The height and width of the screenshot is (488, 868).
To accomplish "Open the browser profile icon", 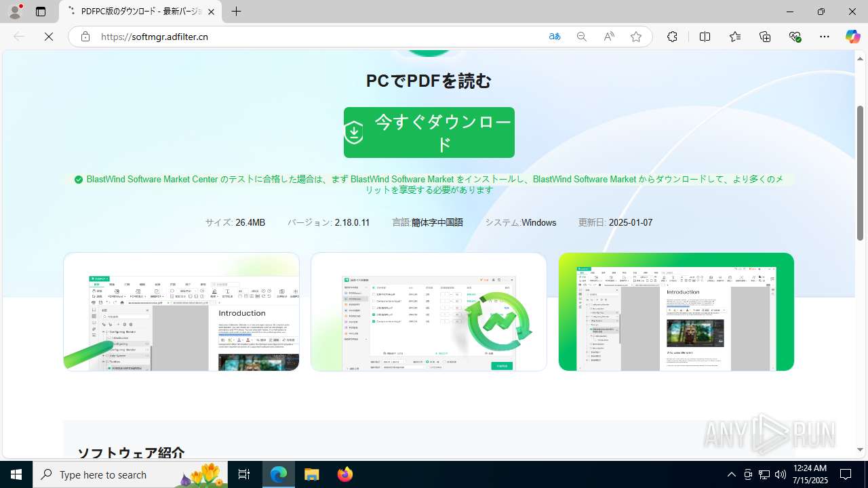I will tap(15, 12).
